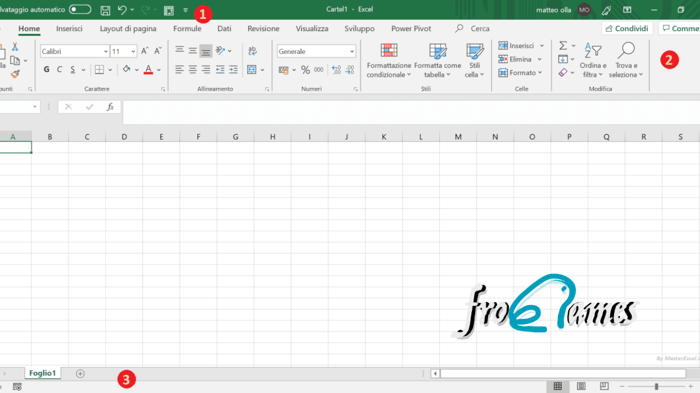Select column header D
Viewport: 700px width, 393px height.
124,137
